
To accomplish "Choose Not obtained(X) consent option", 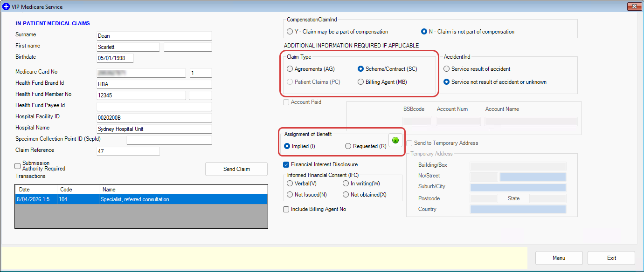I will point(346,195).
